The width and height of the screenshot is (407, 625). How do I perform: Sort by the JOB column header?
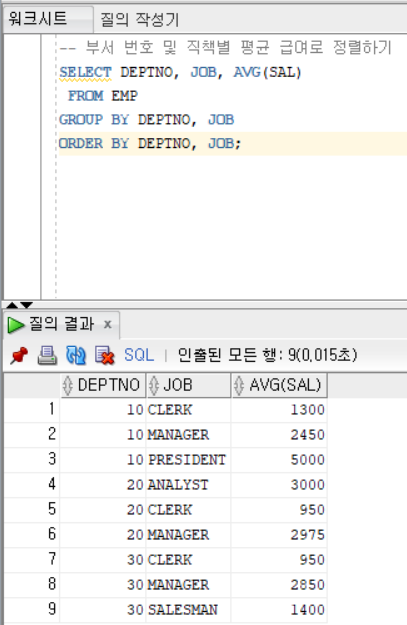(x=189, y=385)
